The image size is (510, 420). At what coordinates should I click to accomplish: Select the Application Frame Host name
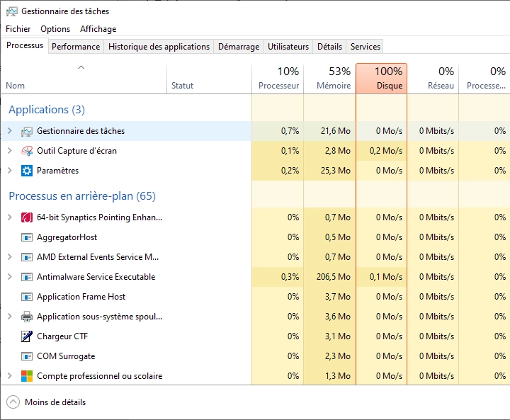tap(81, 297)
